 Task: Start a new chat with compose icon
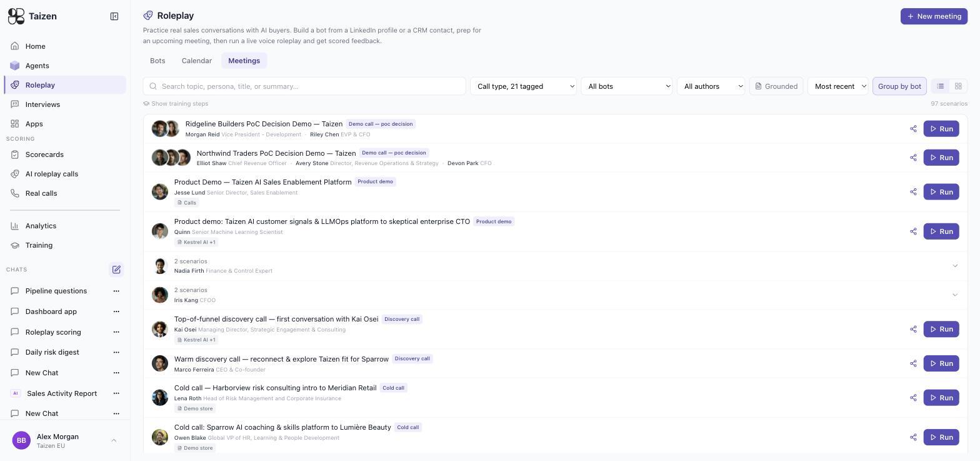tap(116, 270)
